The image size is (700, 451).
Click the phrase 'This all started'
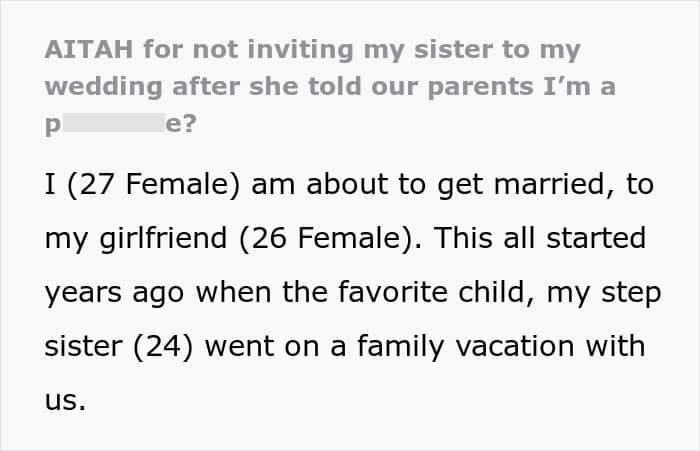click(x=540, y=237)
